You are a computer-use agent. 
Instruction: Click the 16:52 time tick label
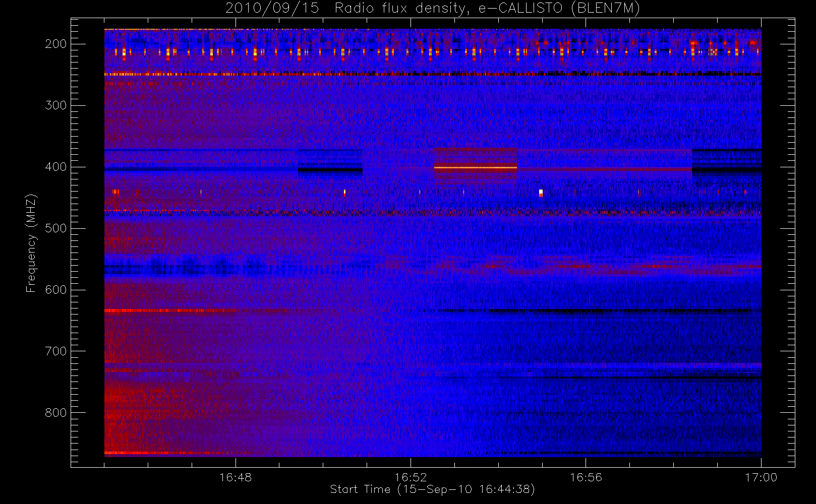(x=411, y=477)
